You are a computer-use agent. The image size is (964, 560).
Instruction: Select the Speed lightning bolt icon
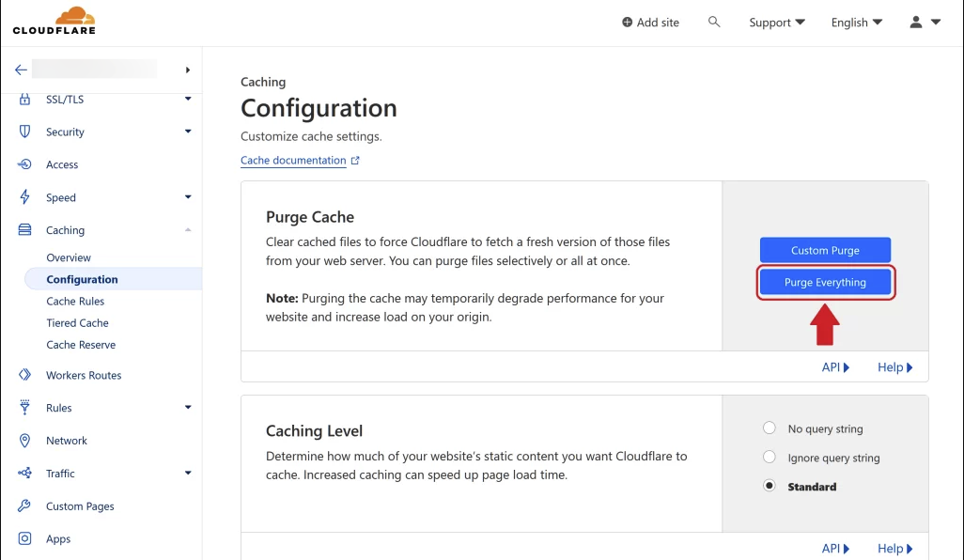(25, 197)
